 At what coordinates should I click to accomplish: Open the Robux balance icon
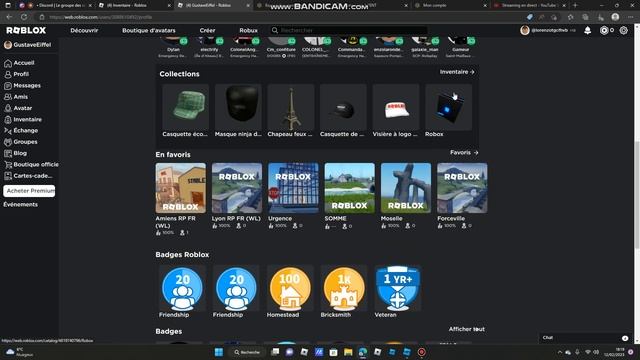click(604, 30)
